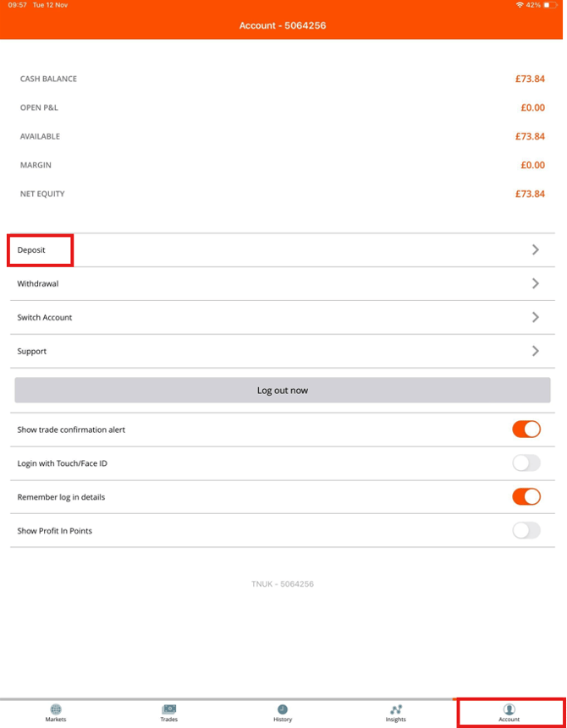Viewport: 567px width, 728px height.
Task: Disable Show trade confirmation alert switch
Action: [x=526, y=430]
